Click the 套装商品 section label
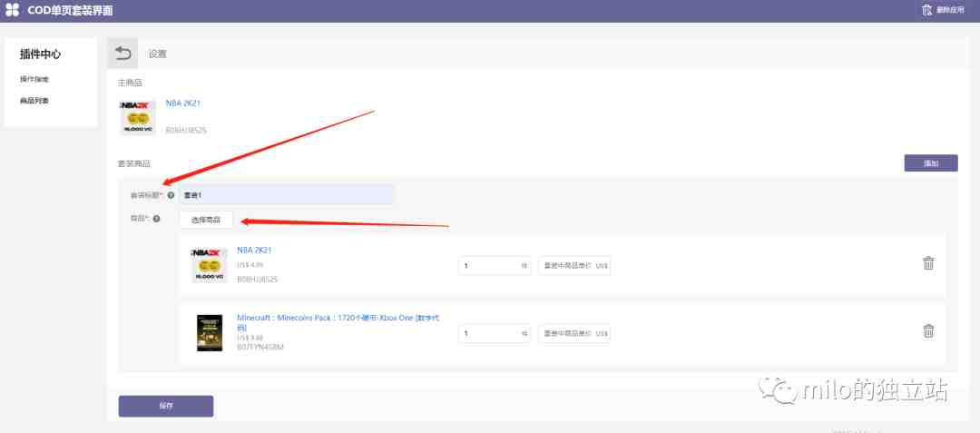 tap(134, 163)
